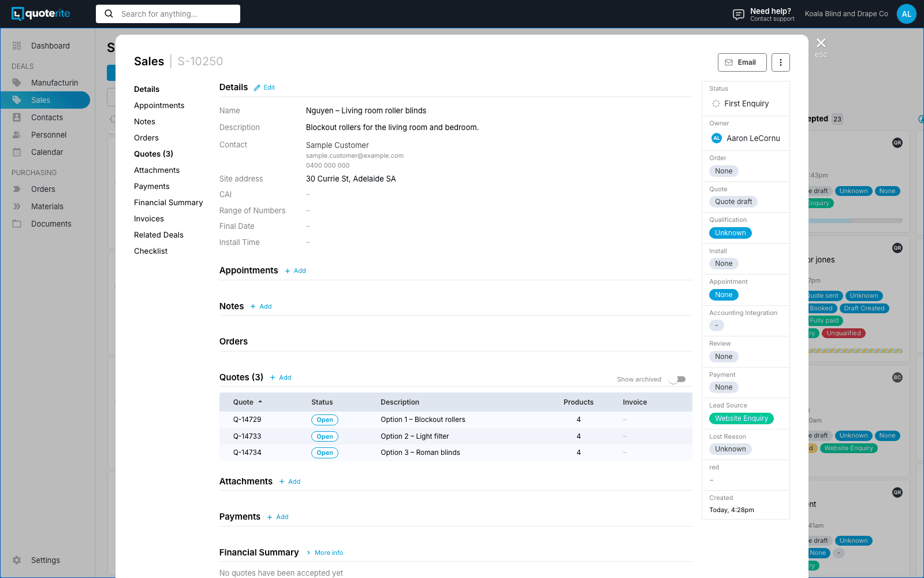Viewport: 924px width, 578px height.
Task: Open the Lost Reason Unknown badge
Action: point(730,449)
